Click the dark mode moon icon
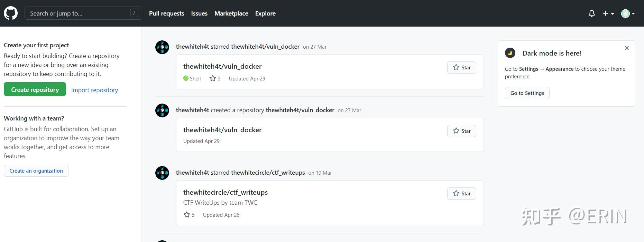The image size is (644, 242). [x=510, y=53]
